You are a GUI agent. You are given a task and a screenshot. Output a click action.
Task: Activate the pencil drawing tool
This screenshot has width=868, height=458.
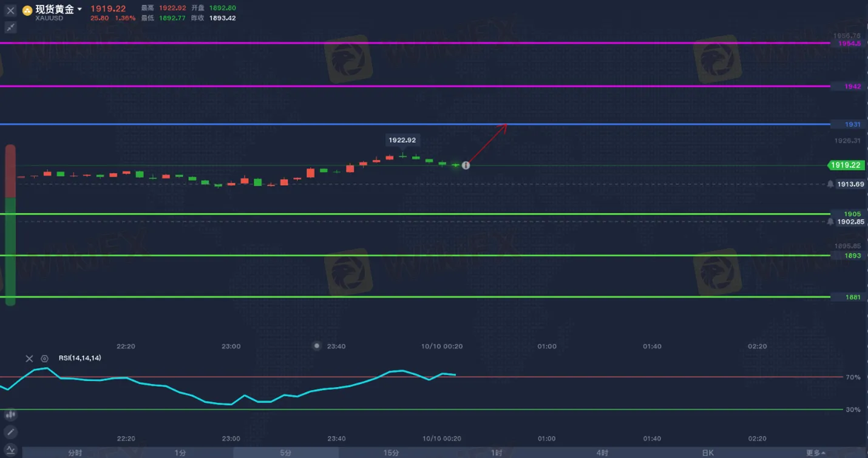(x=10, y=433)
